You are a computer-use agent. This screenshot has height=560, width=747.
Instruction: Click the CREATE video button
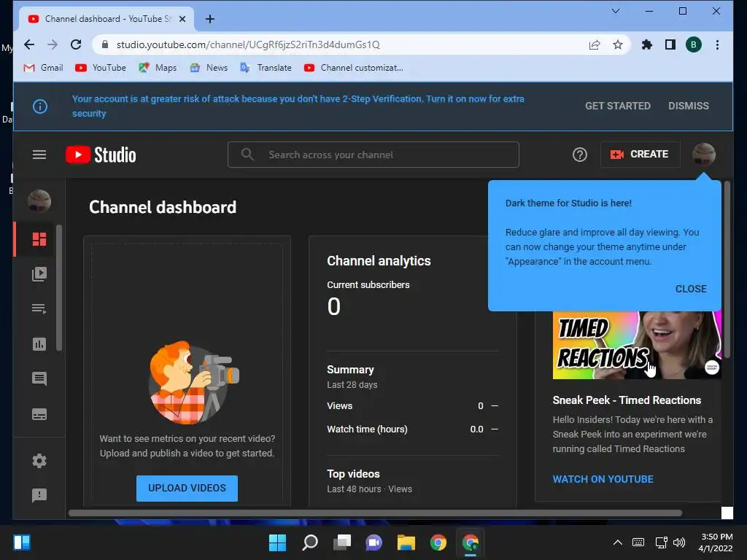tap(640, 155)
